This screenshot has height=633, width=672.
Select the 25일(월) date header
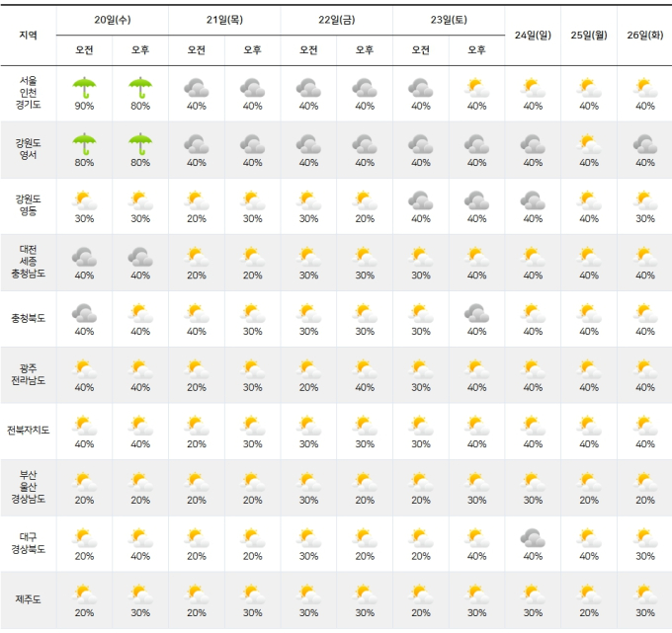(x=589, y=36)
